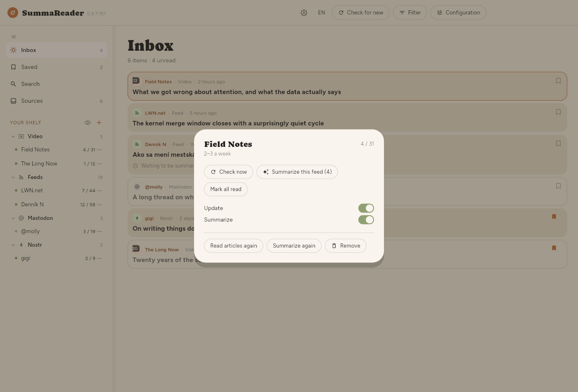Bookmark the Field Notes attention article
578x392 pixels.
[558, 81]
